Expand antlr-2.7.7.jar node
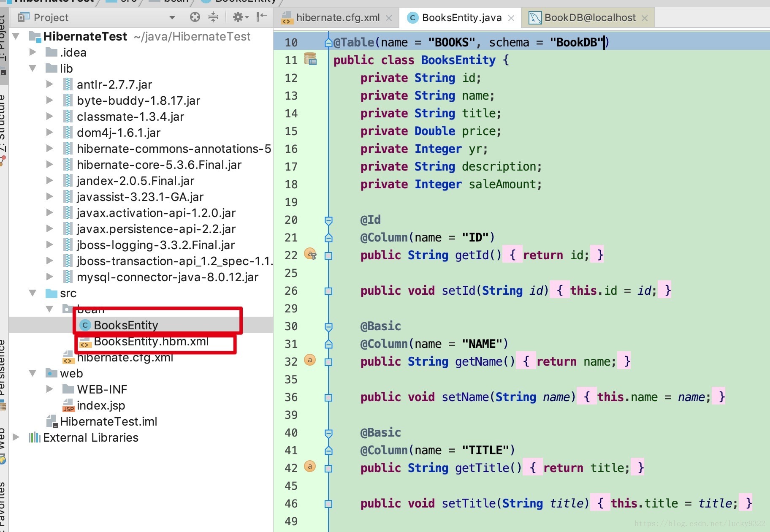This screenshot has width=770, height=532. 49,84
